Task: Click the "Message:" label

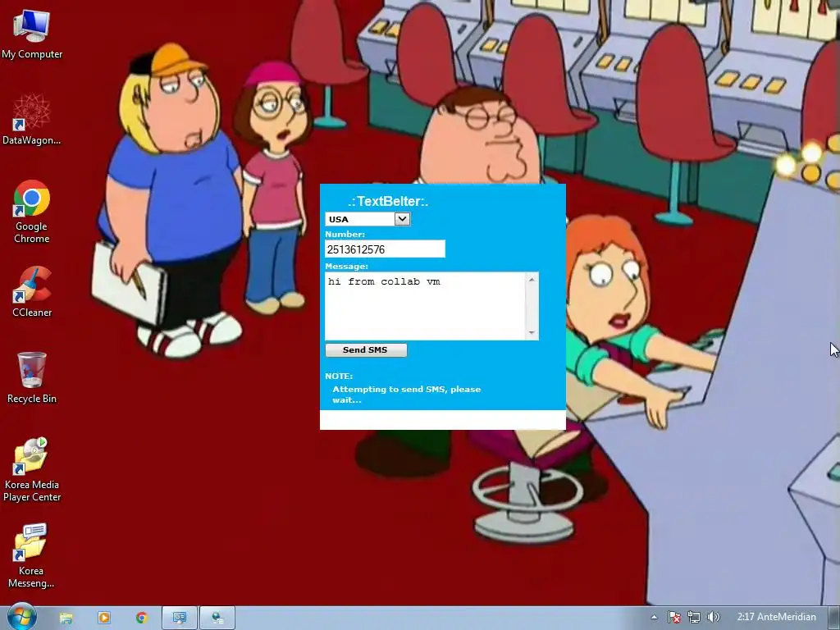Action: click(x=347, y=267)
